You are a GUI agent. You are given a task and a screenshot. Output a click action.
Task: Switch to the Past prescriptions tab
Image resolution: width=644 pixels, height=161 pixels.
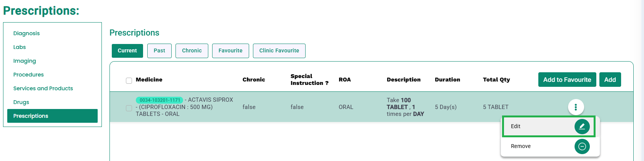tap(159, 51)
